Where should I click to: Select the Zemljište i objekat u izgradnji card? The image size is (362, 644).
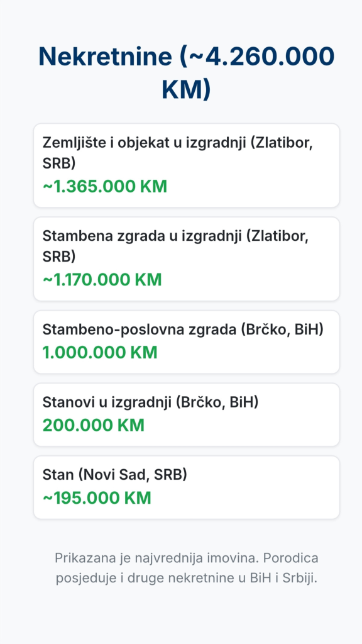pyautogui.click(x=186, y=165)
